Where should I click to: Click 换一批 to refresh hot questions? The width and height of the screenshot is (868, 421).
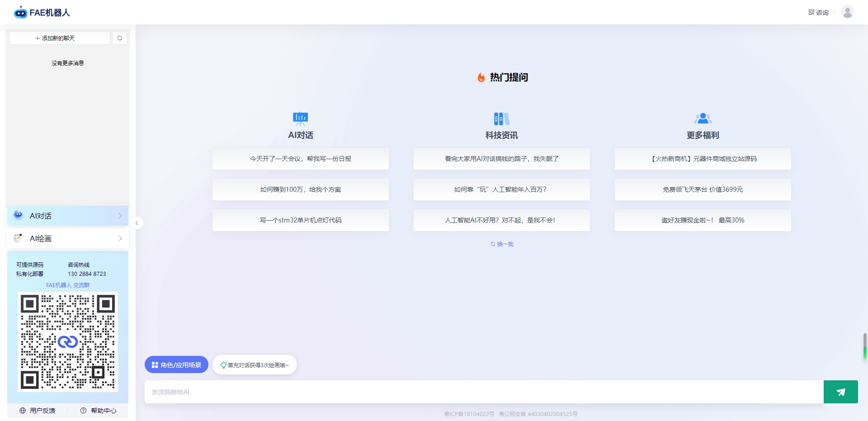(x=502, y=244)
